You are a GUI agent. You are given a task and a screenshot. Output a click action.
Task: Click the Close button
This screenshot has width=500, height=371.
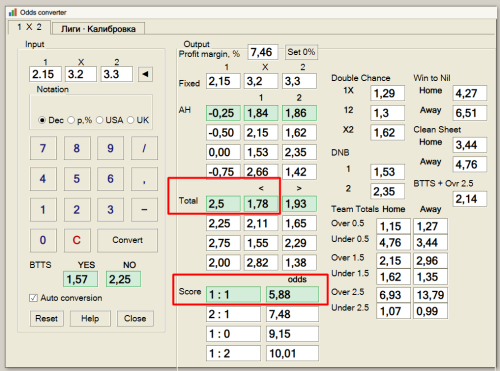coord(135,319)
